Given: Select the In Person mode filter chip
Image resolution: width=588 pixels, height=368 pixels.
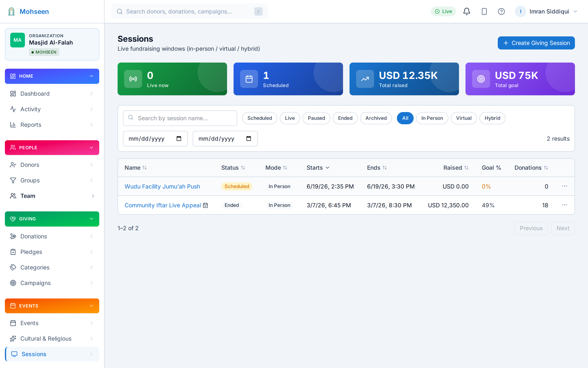Looking at the screenshot, I should [x=432, y=118].
